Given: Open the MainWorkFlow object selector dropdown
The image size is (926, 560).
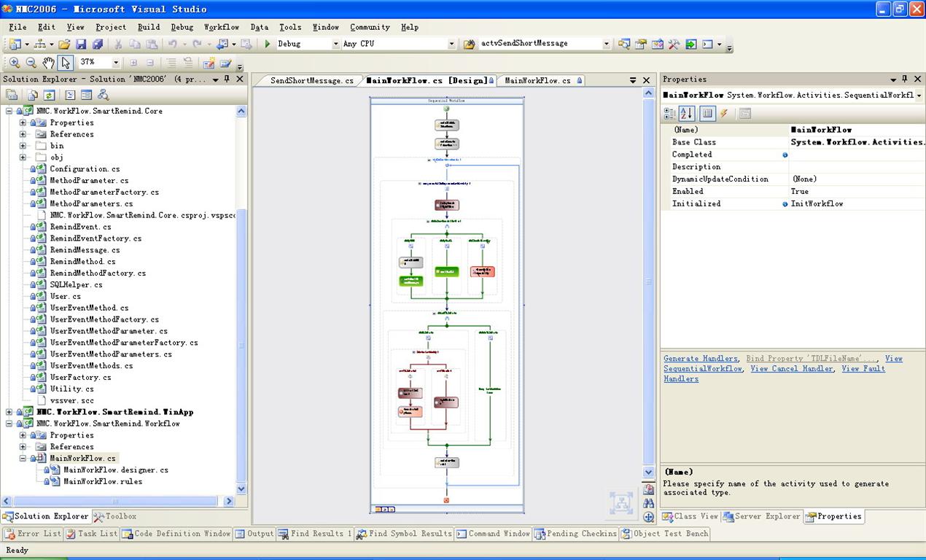Looking at the screenshot, I should coord(918,96).
